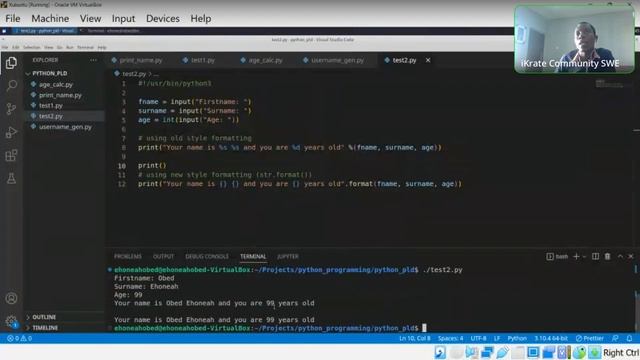Open the Testing flask view

11,178
